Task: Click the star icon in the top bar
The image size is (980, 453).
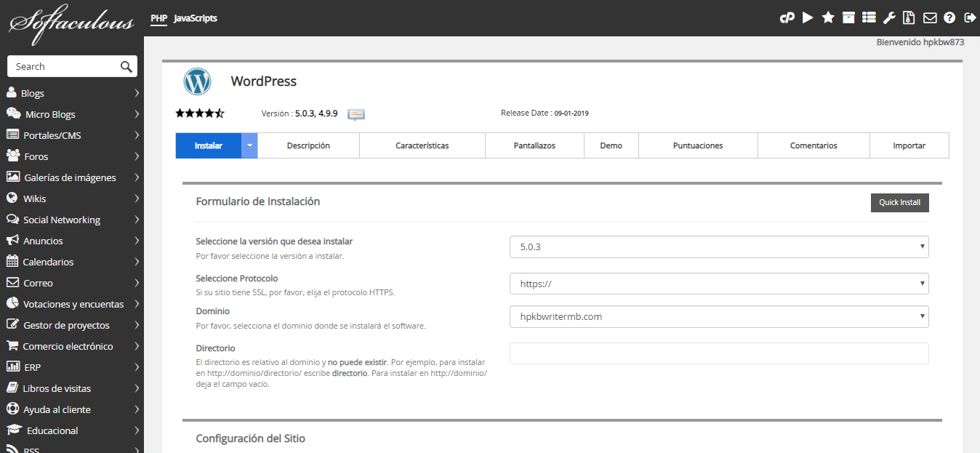Action: tap(828, 17)
